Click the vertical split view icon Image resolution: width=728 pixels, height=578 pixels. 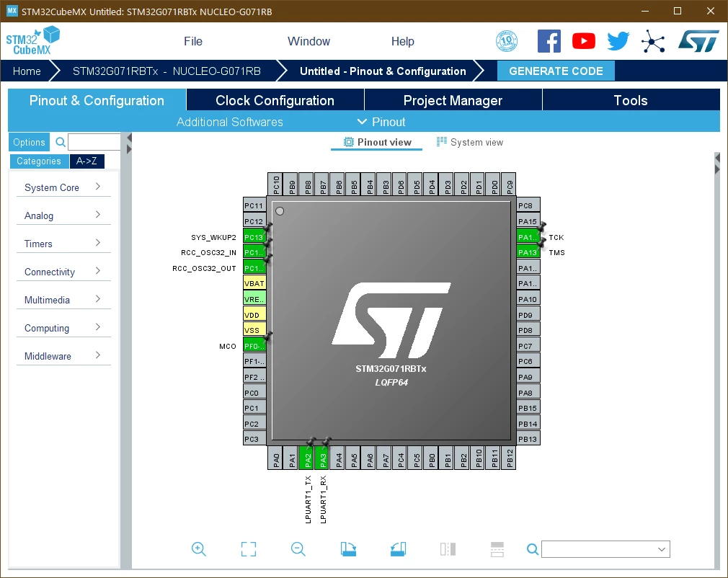click(x=448, y=548)
